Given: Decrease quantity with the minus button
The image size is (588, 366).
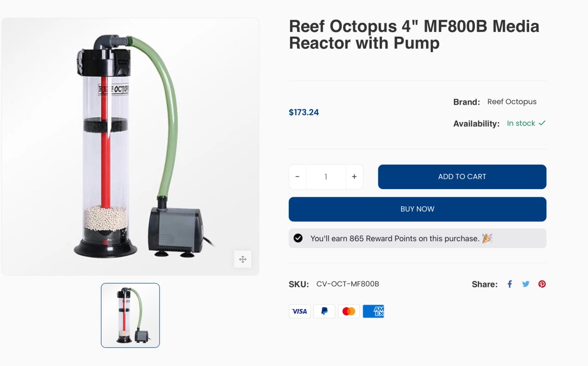Looking at the screenshot, I should point(298,177).
